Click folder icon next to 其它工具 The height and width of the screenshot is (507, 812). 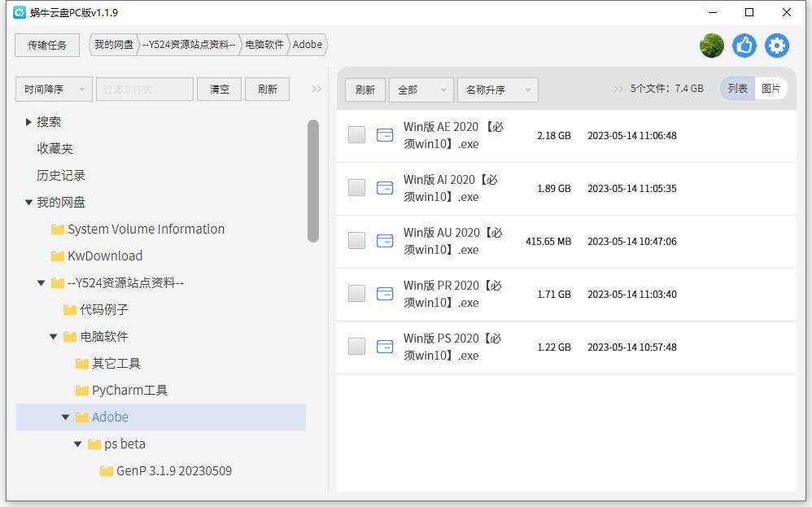click(x=82, y=364)
